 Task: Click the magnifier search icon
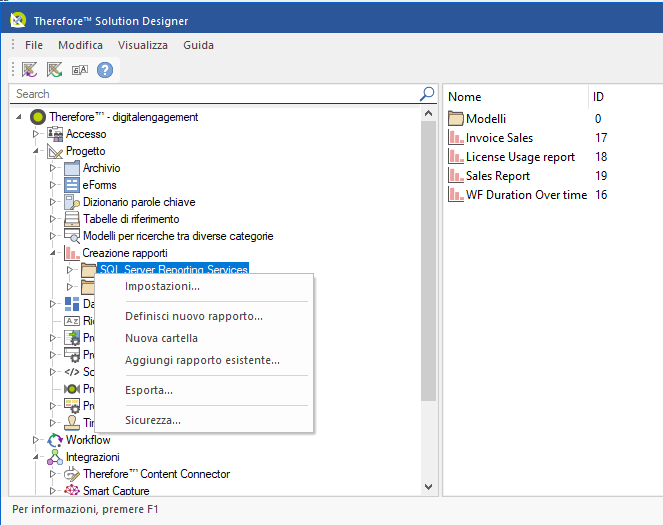[x=427, y=94]
